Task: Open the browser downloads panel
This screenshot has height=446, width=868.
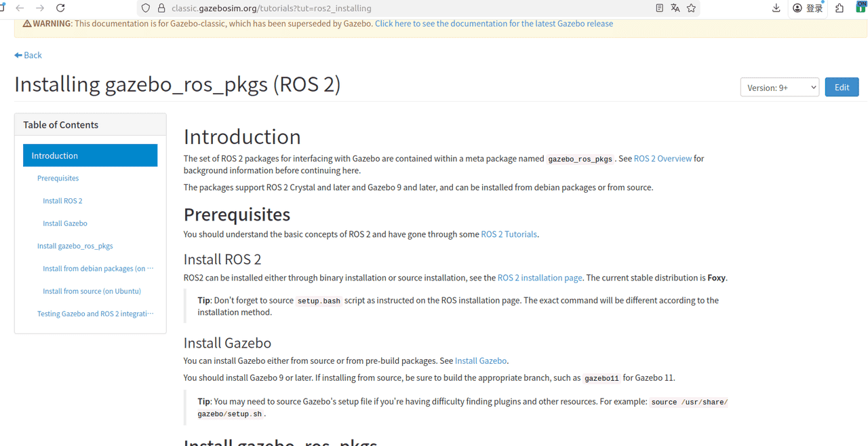Action: coord(776,8)
